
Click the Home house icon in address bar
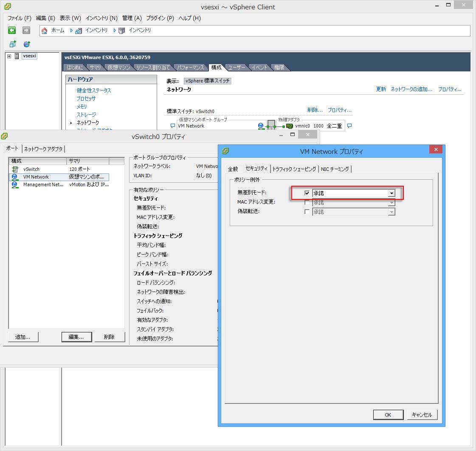(x=44, y=30)
